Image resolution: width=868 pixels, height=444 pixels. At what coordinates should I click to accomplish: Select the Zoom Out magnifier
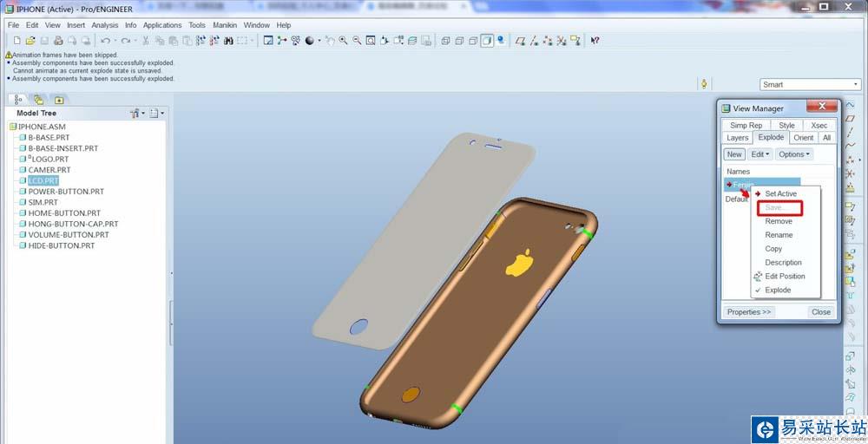[x=357, y=41]
